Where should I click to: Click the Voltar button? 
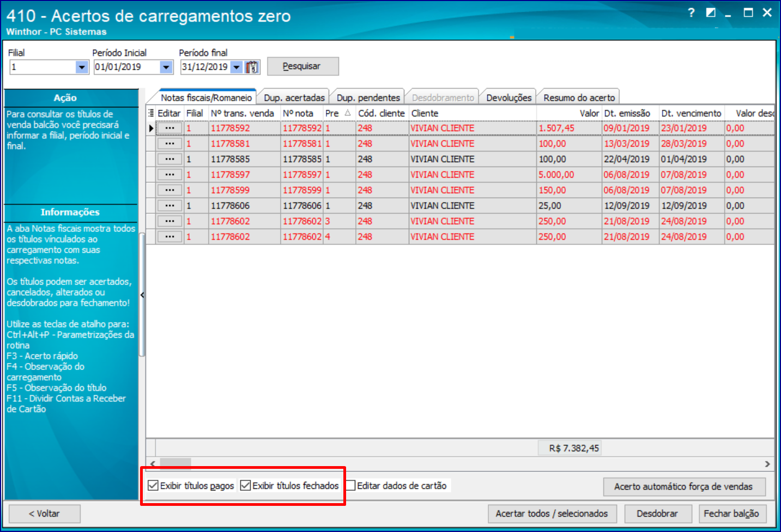[x=45, y=513]
